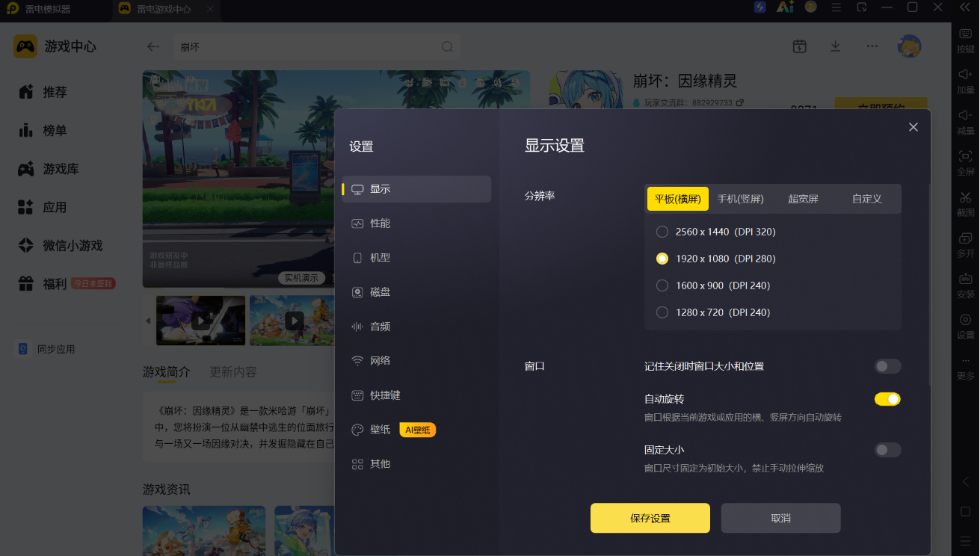
Task: Click the Android recent apps icon
Action: point(965,540)
